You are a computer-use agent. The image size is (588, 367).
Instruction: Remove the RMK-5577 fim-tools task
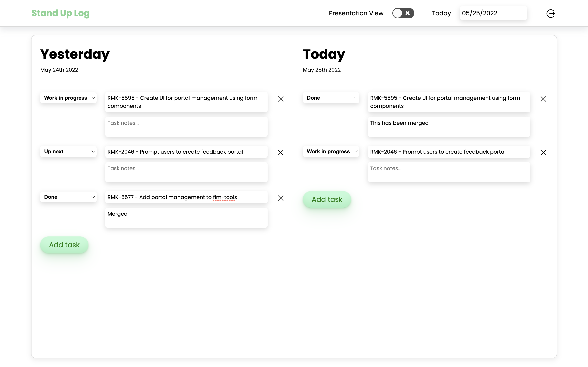pos(280,198)
